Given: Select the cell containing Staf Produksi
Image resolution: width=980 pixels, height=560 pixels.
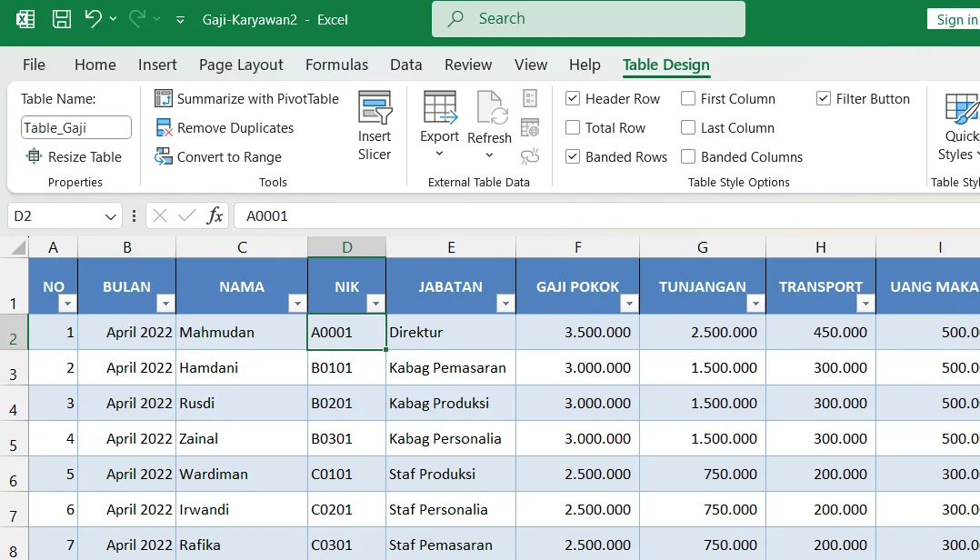Looking at the screenshot, I should coord(451,474).
